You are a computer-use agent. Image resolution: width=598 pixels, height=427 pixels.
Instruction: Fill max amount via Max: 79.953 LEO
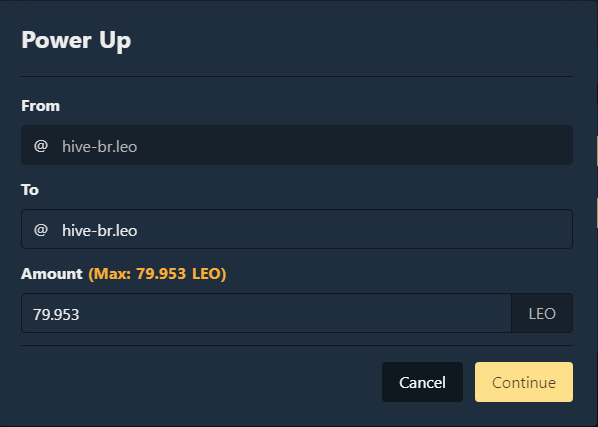[x=157, y=274]
